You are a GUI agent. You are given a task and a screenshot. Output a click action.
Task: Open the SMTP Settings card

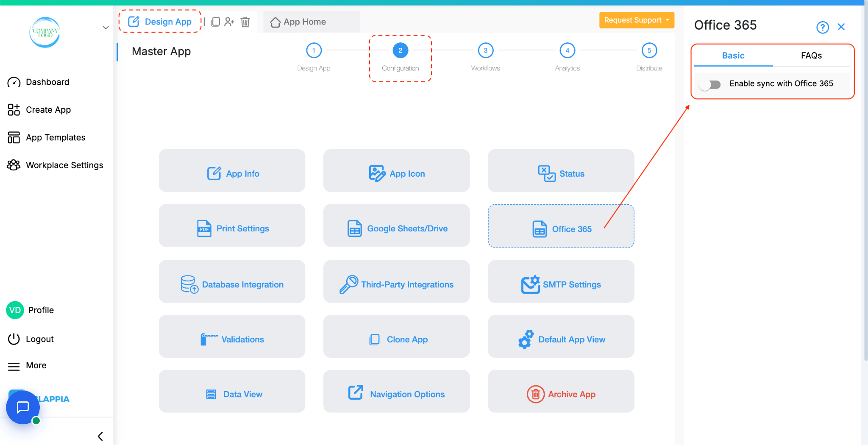pos(561,281)
